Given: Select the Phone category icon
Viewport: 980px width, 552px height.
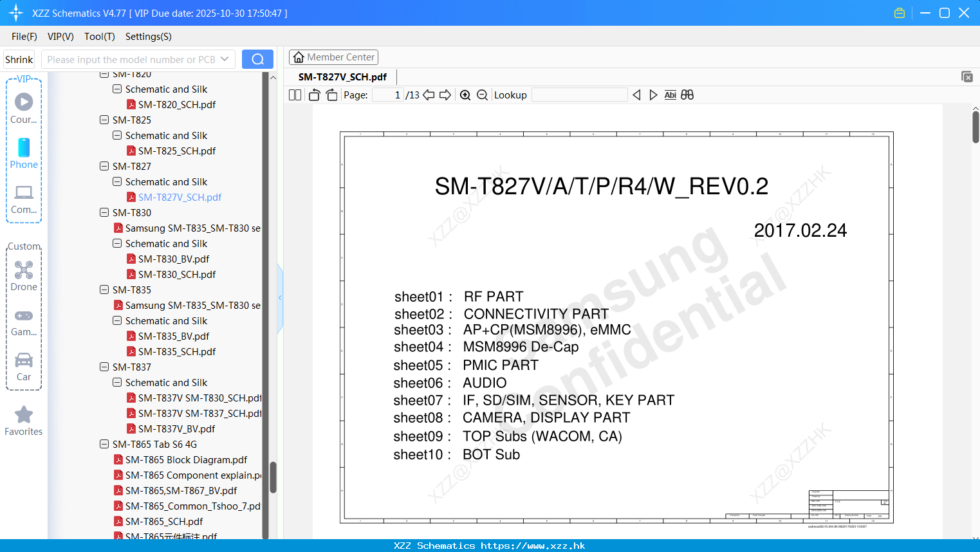Looking at the screenshot, I should click(x=24, y=147).
